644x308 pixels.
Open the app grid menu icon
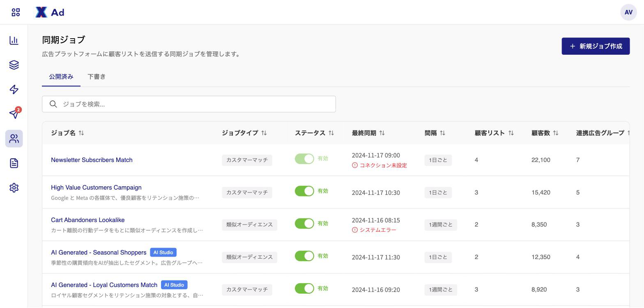coord(16,12)
